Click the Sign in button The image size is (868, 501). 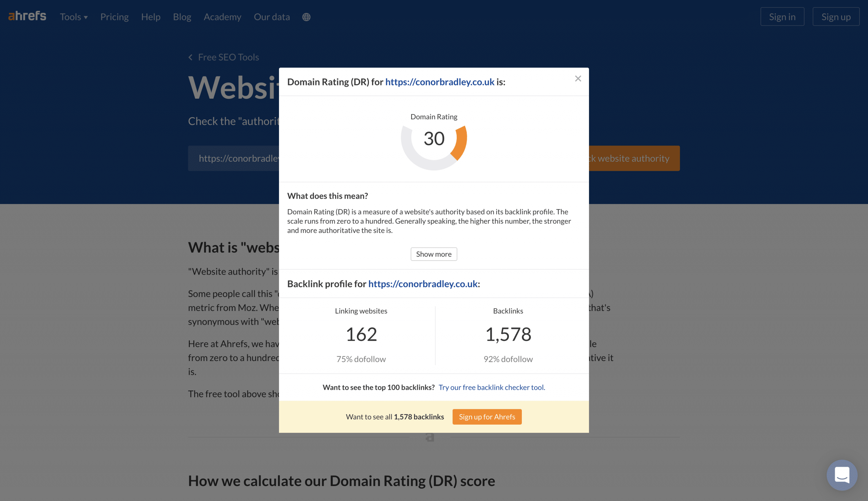point(782,17)
